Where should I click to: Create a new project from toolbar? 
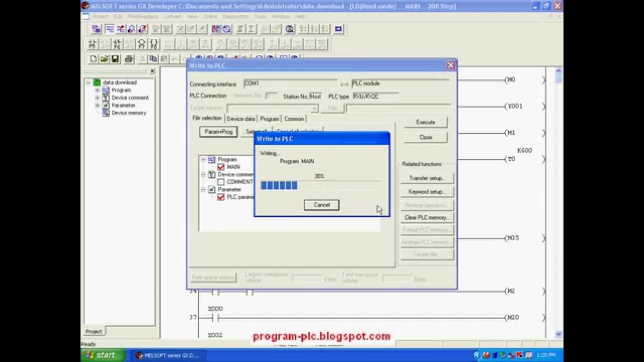93,59
